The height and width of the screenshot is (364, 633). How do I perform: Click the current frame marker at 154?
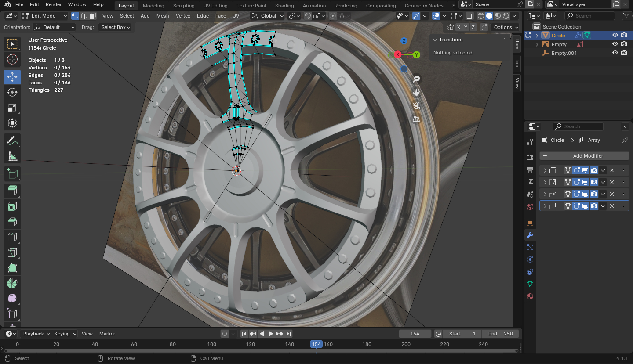tap(316, 344)
